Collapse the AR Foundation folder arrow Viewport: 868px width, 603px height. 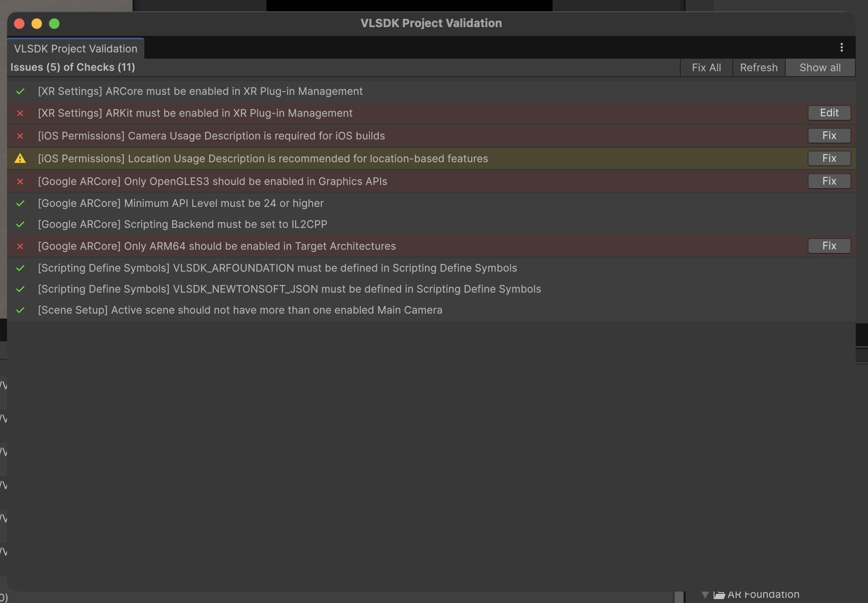click(705, 595)
